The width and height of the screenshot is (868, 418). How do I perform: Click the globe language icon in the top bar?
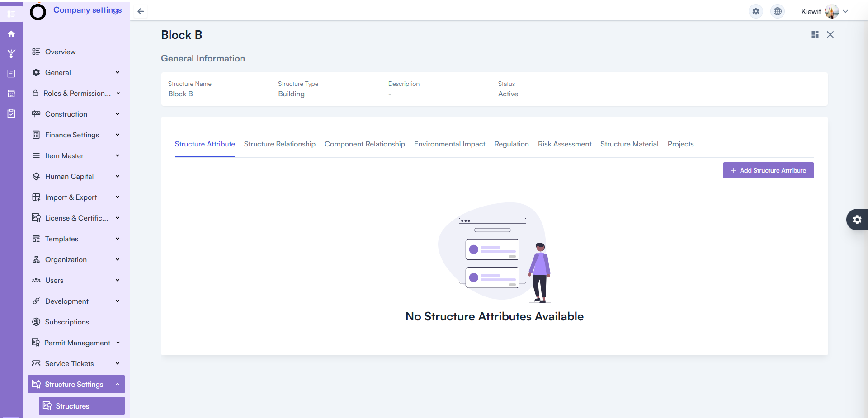[777, 11]
